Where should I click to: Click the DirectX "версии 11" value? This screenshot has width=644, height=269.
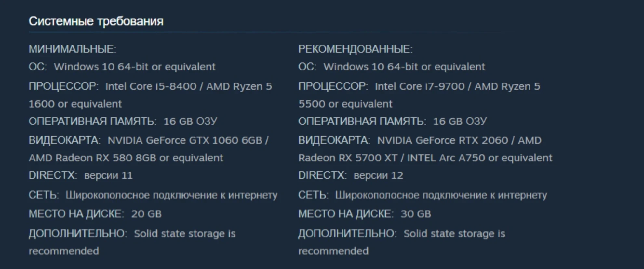click(108, 175)
